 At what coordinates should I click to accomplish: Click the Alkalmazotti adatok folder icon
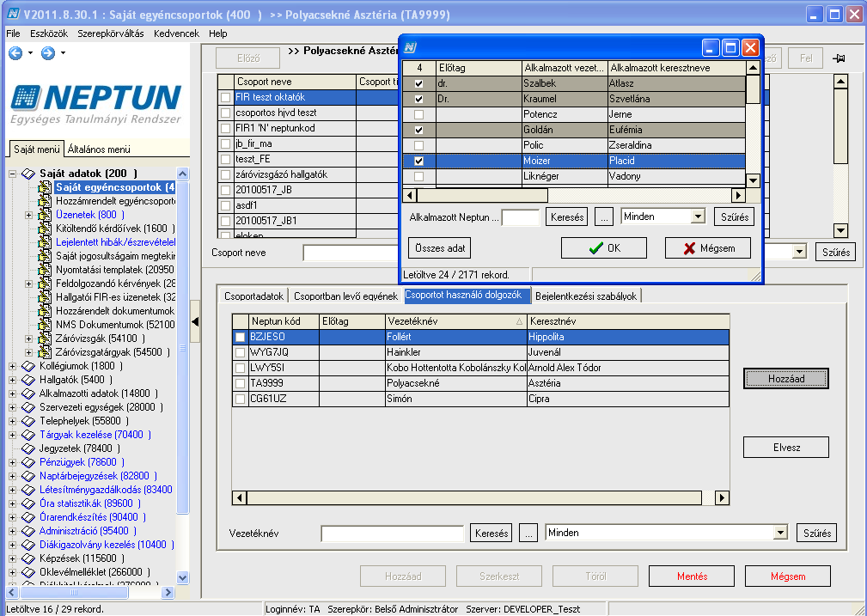click(28, 393)
